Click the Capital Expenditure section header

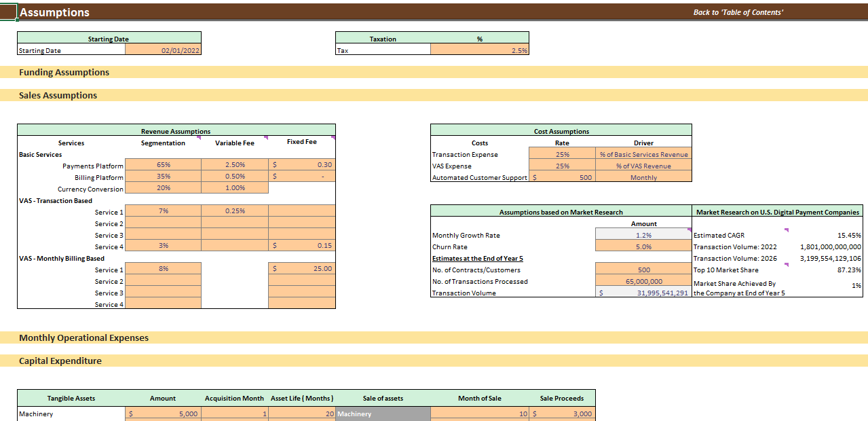[60, 361]
